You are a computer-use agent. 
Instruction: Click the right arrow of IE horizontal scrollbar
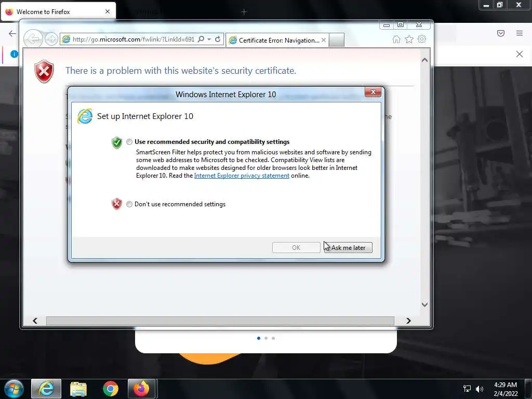click(x=408, y=321)
